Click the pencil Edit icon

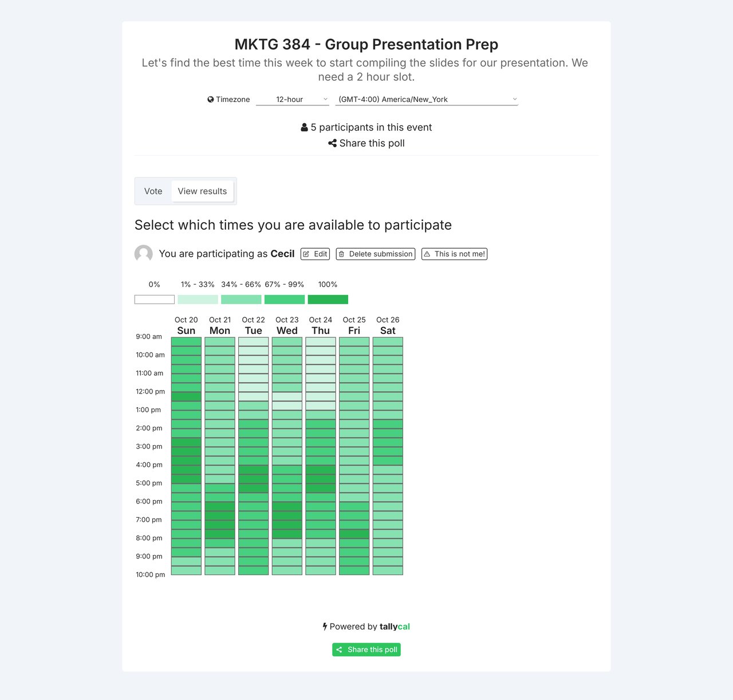(x=306, y=254)
